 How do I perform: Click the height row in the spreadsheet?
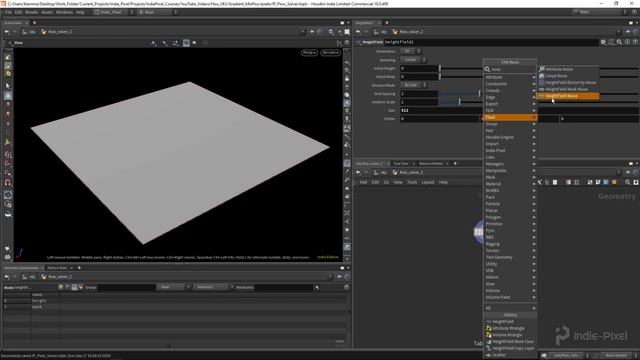click(176, 301)
